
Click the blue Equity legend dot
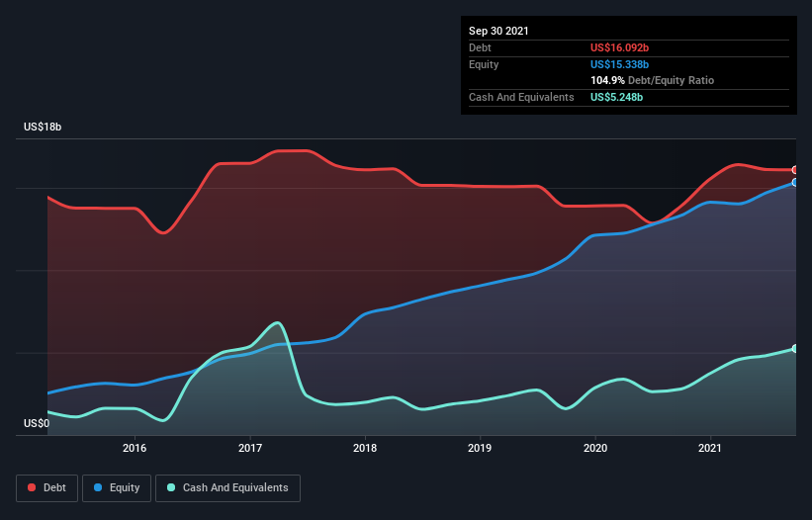(98, 487)
